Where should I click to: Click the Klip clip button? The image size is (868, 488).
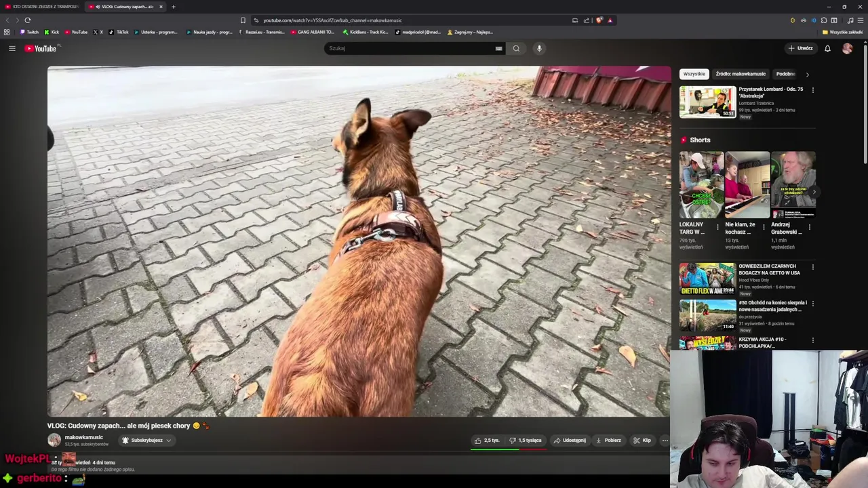(642, 441)
